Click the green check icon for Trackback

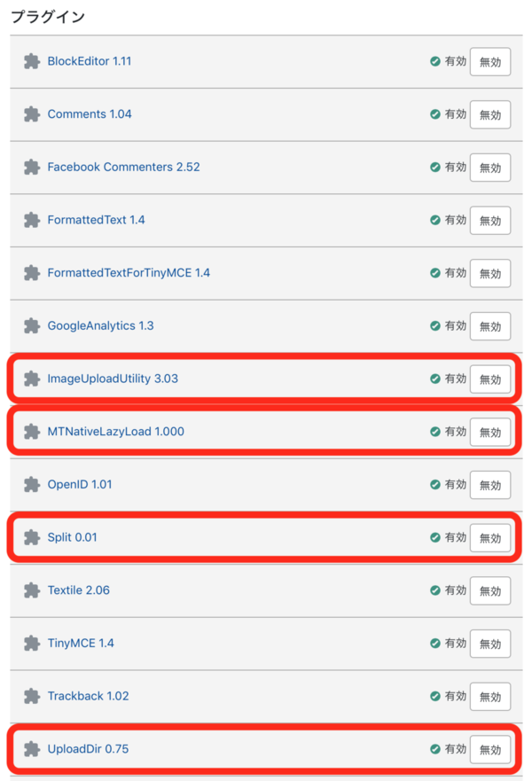point(435,696)
